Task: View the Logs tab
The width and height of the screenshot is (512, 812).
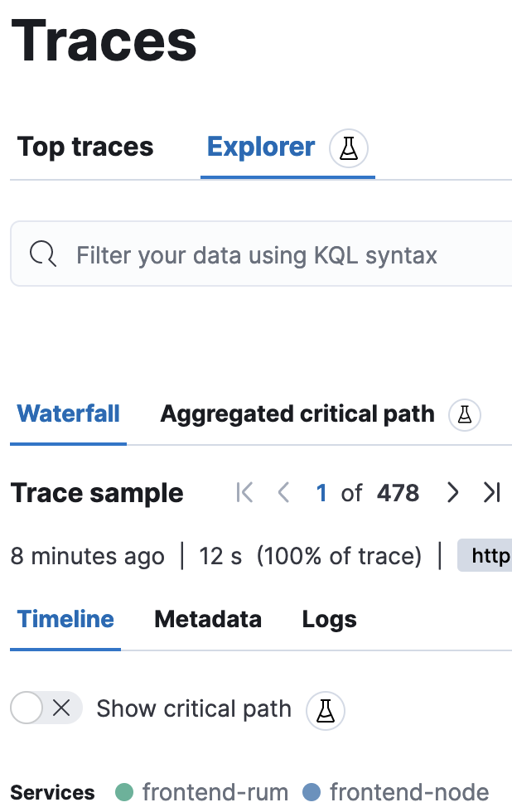Action: click(x=329, y=619)
